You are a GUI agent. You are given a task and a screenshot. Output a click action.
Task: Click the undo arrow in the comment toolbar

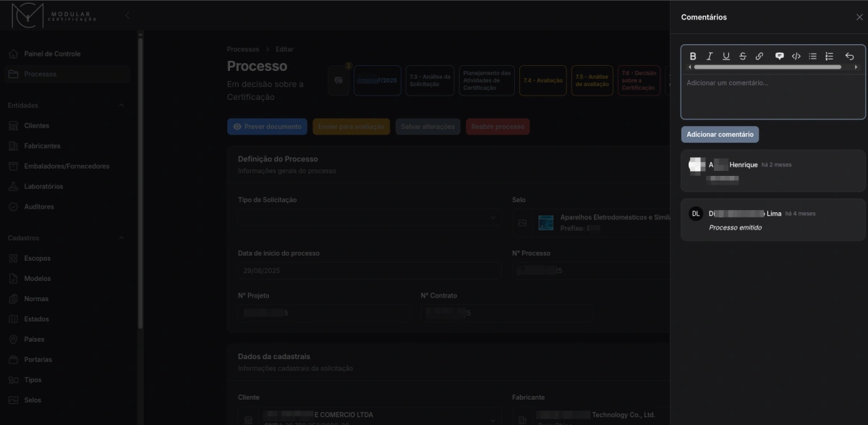(x=848, y=56)
